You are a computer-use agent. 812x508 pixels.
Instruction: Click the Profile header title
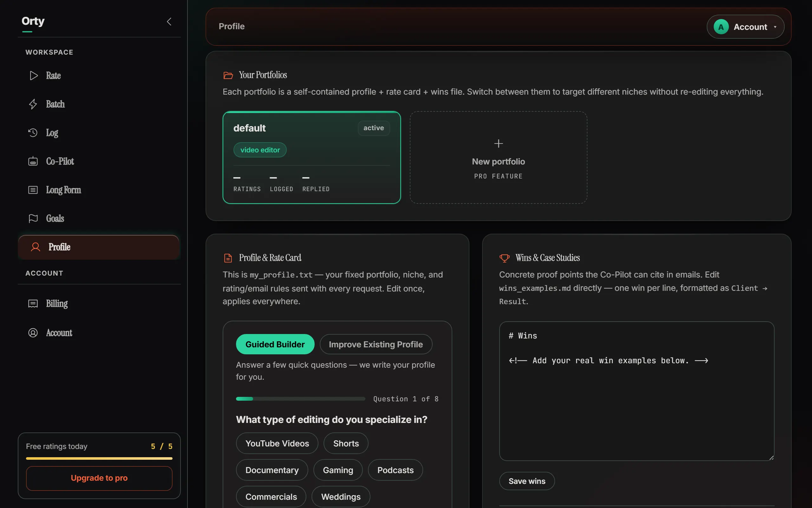point(232,26)
